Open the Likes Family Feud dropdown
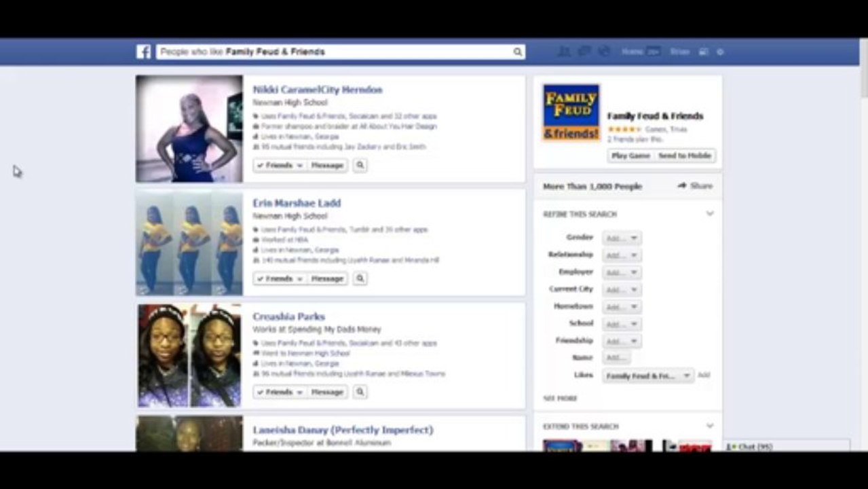This screenshot has height=489, width=868. point(648,376)
